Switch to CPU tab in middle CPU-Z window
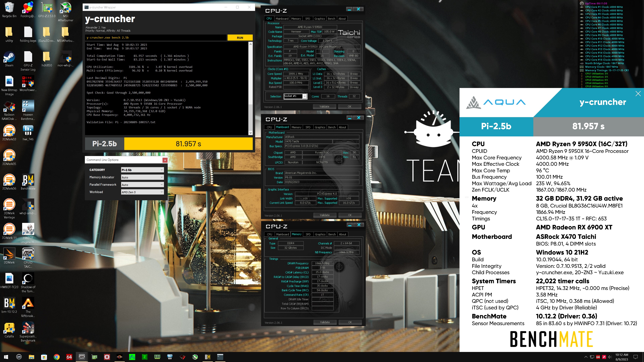 269,127
